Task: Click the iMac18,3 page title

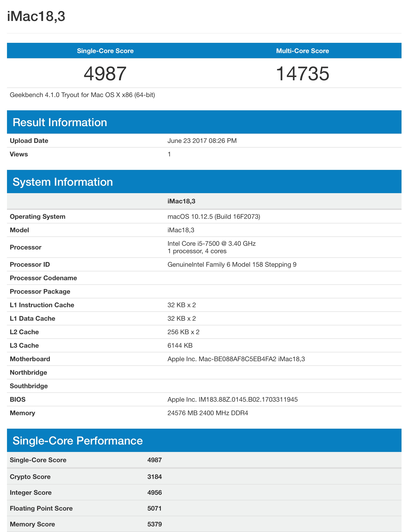Action: click(x=36, y=16)
